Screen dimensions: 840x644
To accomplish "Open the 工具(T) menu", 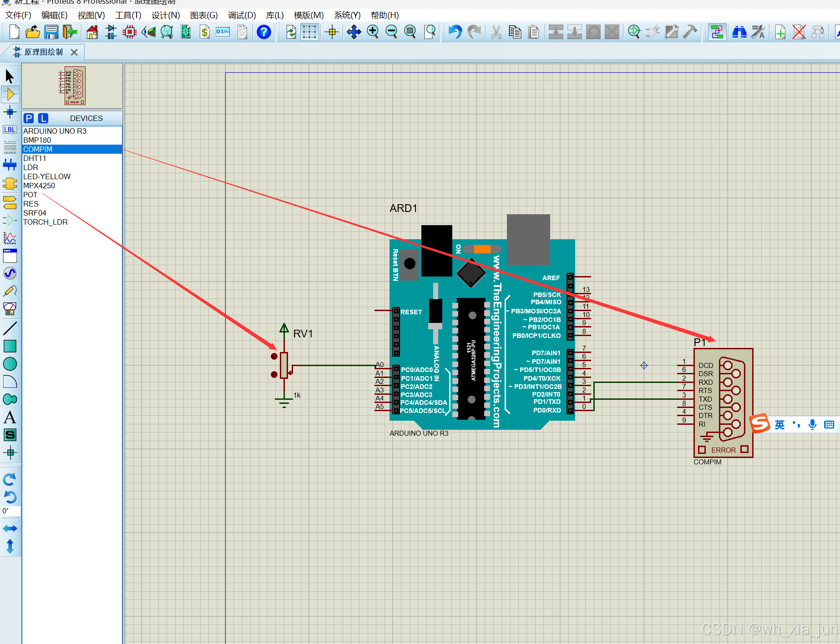I will (x=128, y=15).
